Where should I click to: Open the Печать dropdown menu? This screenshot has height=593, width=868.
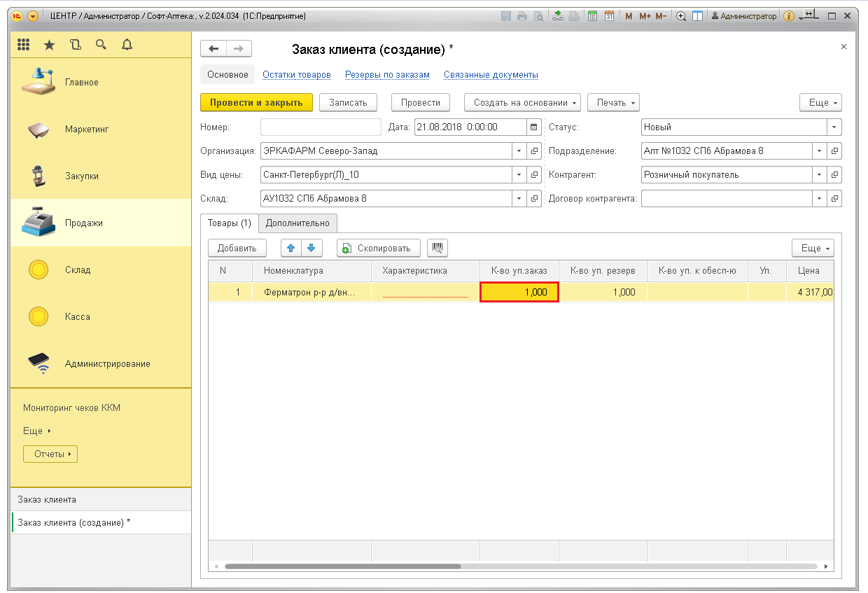click(613, 102)
